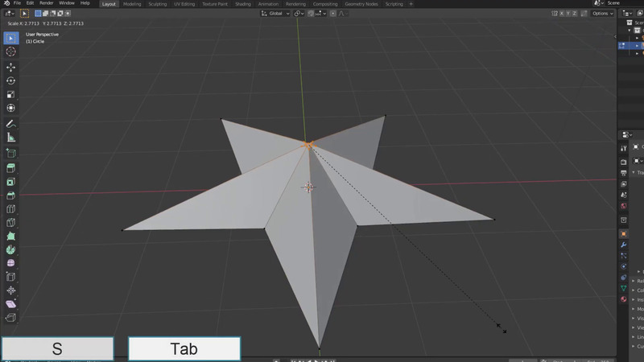Activate the Select Box tool
This screenshot has width=644, height=362.
click(11, 38)
